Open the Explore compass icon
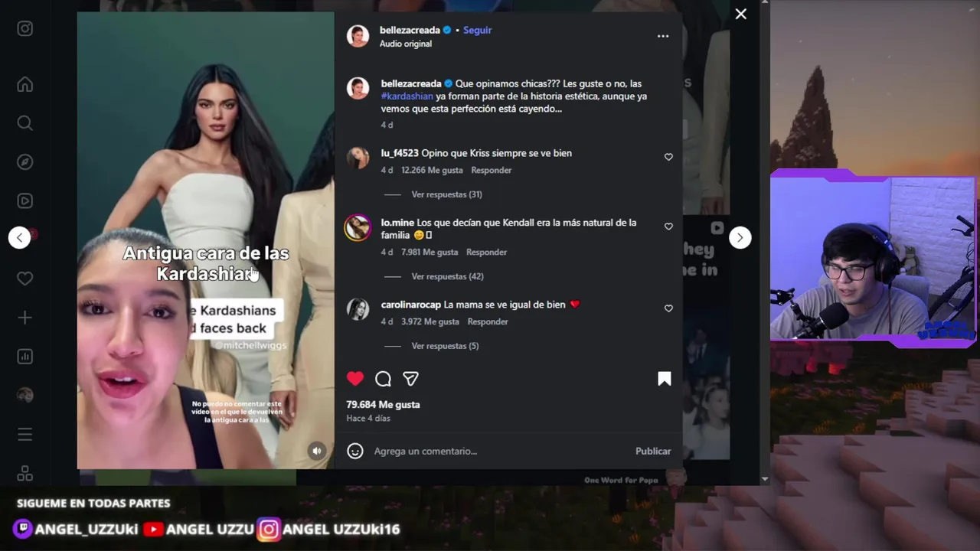The image size is (980, 551). 25,162
